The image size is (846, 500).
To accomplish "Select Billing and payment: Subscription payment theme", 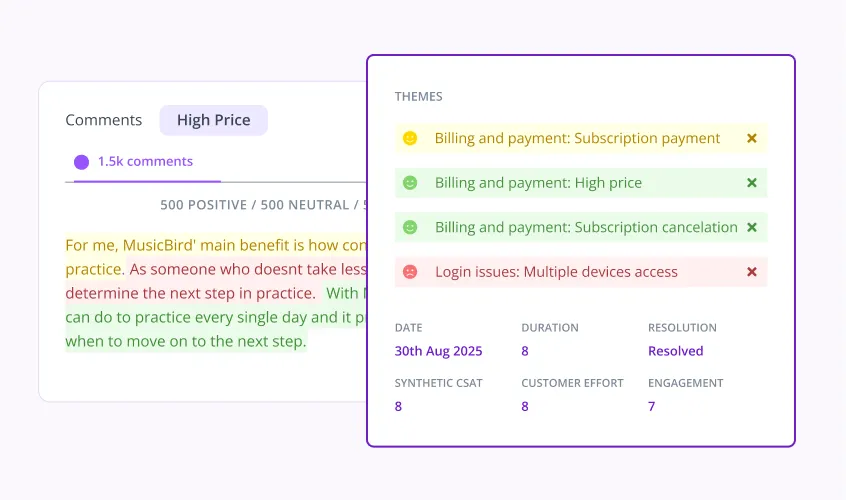I will [577, 139].
